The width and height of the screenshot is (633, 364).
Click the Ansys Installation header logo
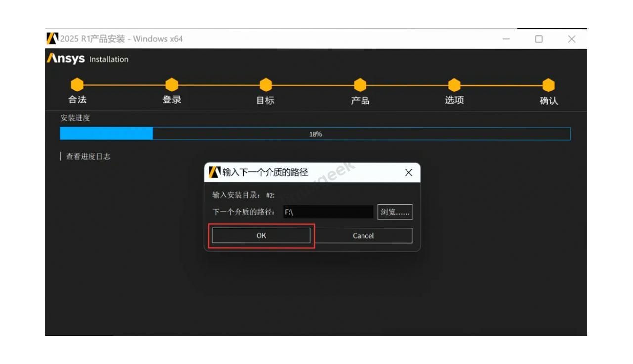point(88,59)
